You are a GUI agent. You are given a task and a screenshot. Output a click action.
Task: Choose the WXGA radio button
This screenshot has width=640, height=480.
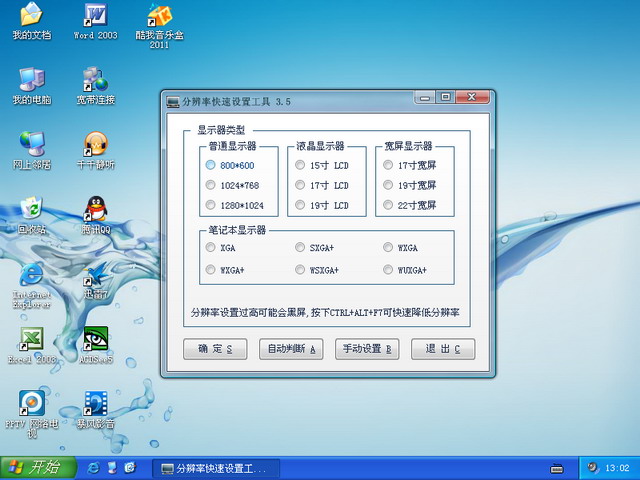pos(401,247)
